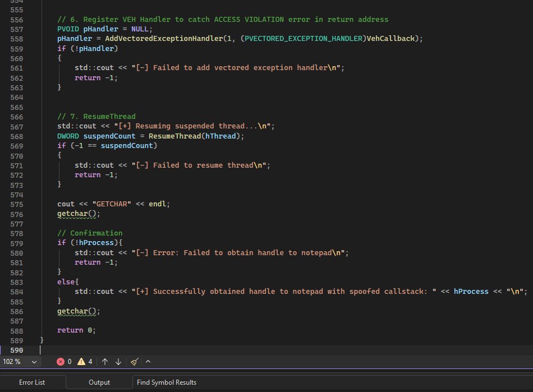This screenshot has height=392, width=533.
Task: Click the comment '// Confirmation'
Action: coord(90,233)
